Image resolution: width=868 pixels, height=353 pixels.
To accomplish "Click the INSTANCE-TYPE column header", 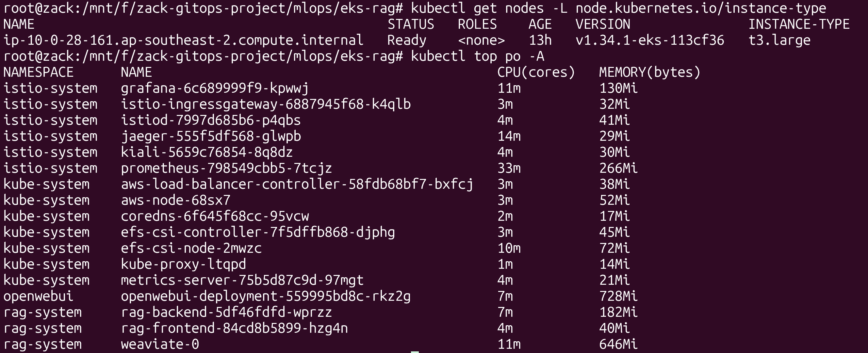I will 799,24.
